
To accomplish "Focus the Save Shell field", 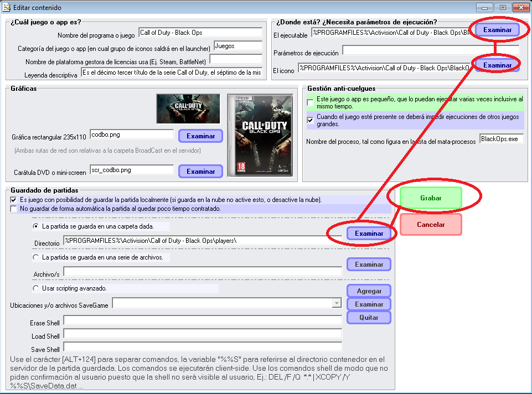I will pyautogui.click(x=203, y=346).
